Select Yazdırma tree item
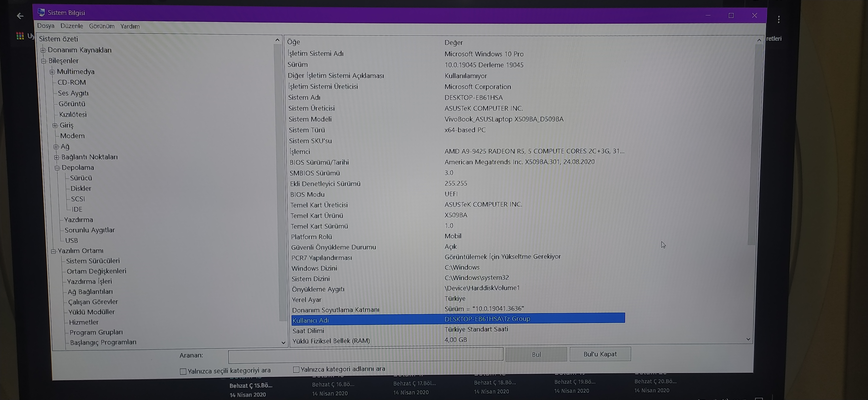Screen dimensions: 868x400 (x=79, y=220)
